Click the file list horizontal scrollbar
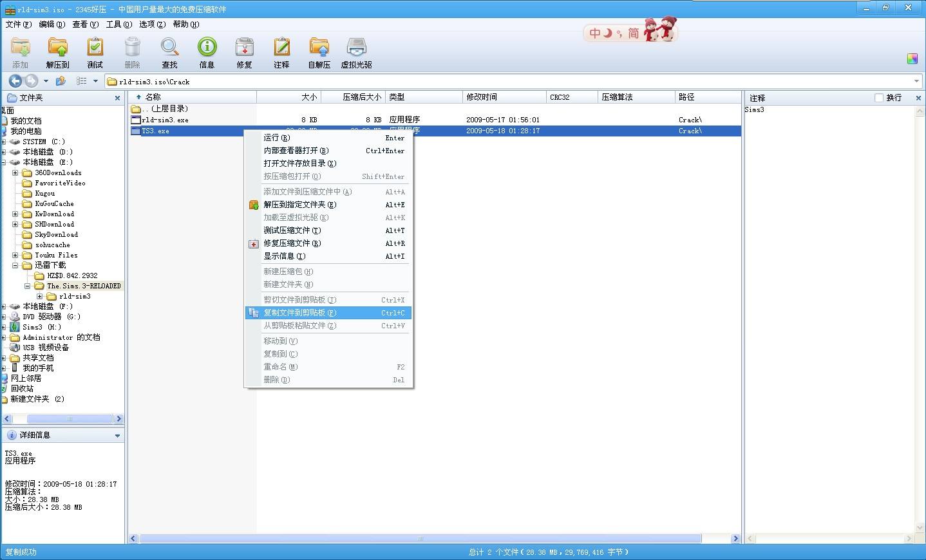Image resolution: width=926 pixels, height=560 pixels. pyautogui.click(x=420, y=539)
